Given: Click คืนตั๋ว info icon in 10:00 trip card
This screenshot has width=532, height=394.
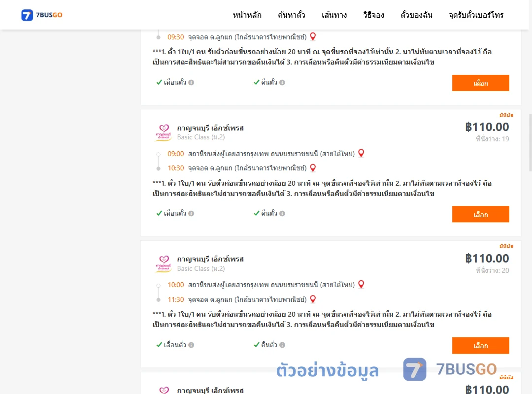Looking at the screenshot, I should pyautogui.click(x=282, y=345).
